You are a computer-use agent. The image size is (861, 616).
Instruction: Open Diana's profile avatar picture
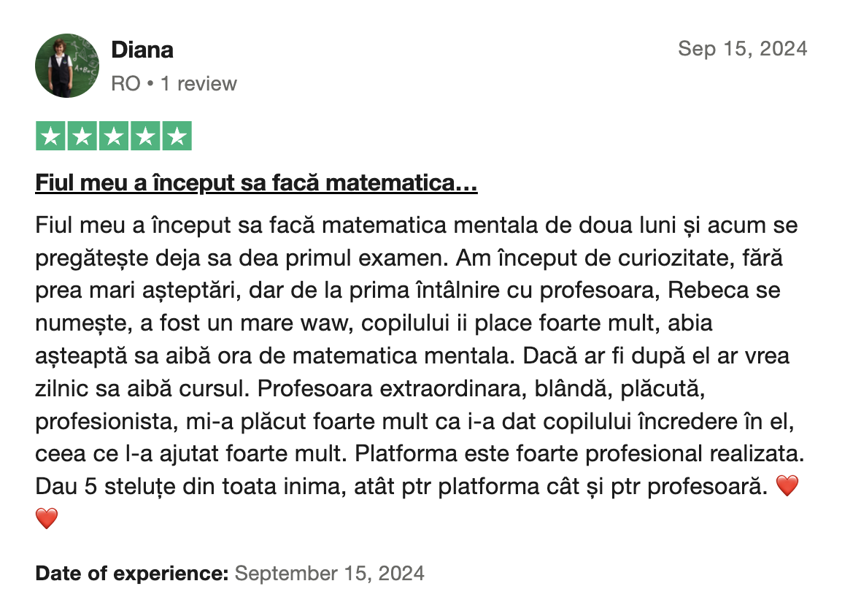67,66
